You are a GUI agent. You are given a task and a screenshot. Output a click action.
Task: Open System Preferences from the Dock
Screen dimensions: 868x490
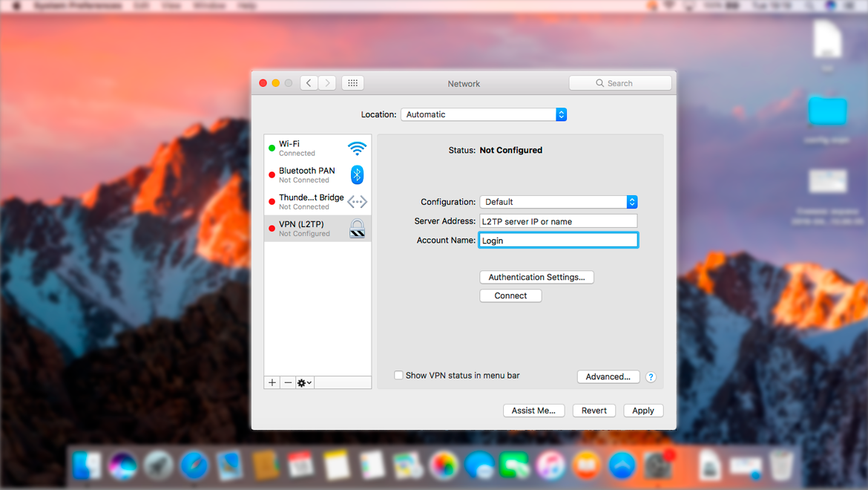(657, 465)
